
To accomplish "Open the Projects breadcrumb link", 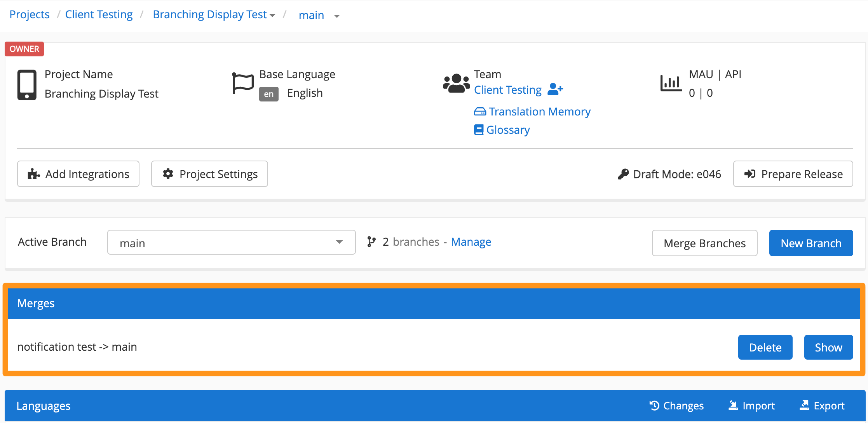I will [30, 14].
